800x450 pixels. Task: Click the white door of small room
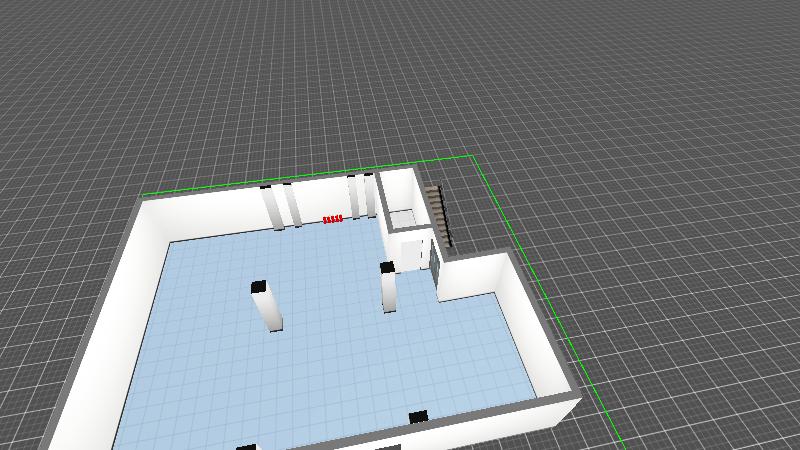coord(413,253)
